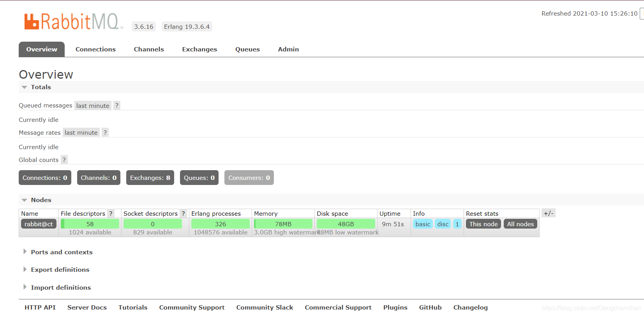Click the Queues: 0 count button

199,178
